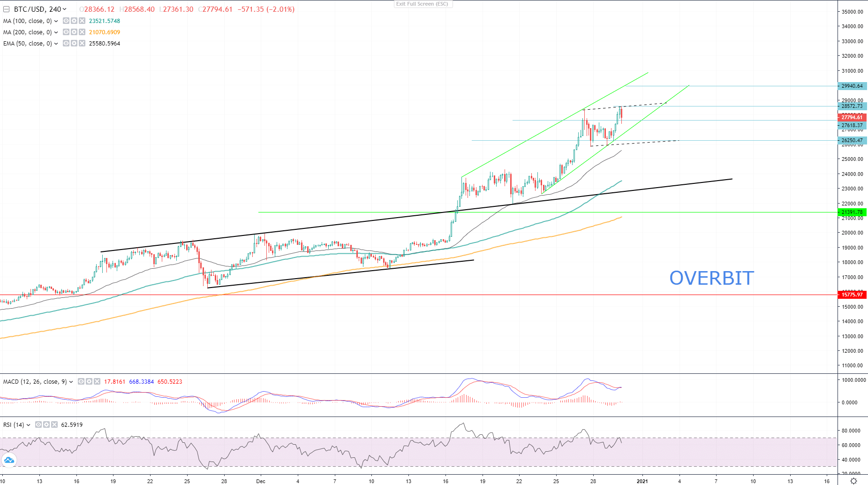Expand MA (200, close, 0) options chevron
868x485 pixels.
pyautogui.click(x=56, y=32)
